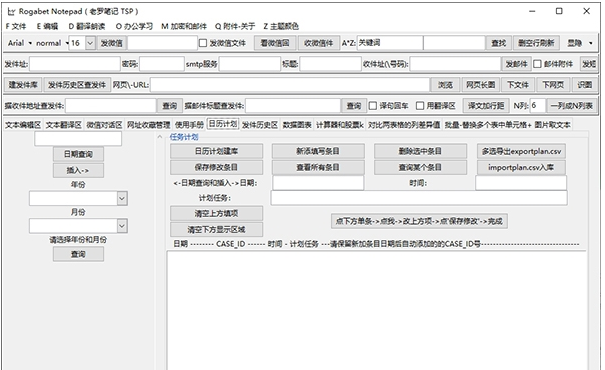Open the Arial font dropdown

(x=19, y=43)
